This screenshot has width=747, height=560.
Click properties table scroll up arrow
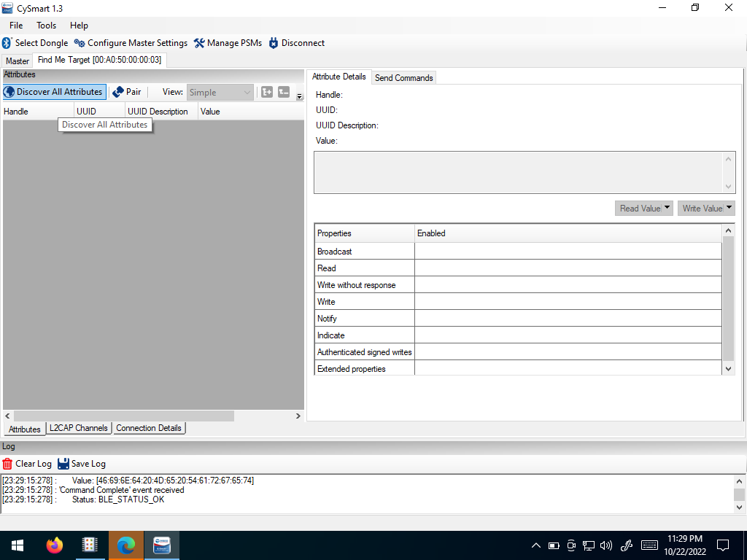pos(728,230)
